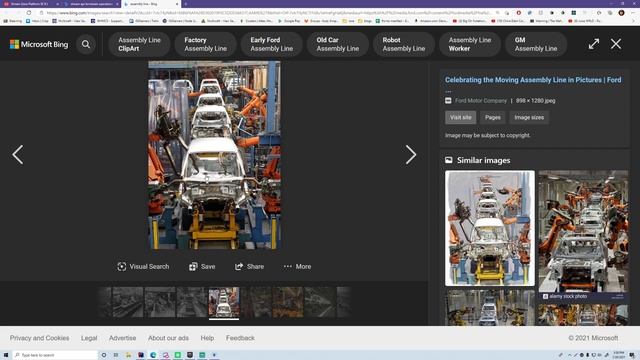Select the Early Ford Assembly Line suggestion
This screenshot has height=360, width=640.
coord(271,44)
